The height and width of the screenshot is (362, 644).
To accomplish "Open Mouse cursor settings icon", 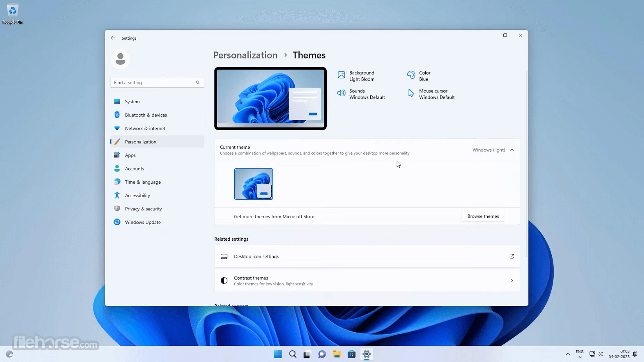I will 411,93.
